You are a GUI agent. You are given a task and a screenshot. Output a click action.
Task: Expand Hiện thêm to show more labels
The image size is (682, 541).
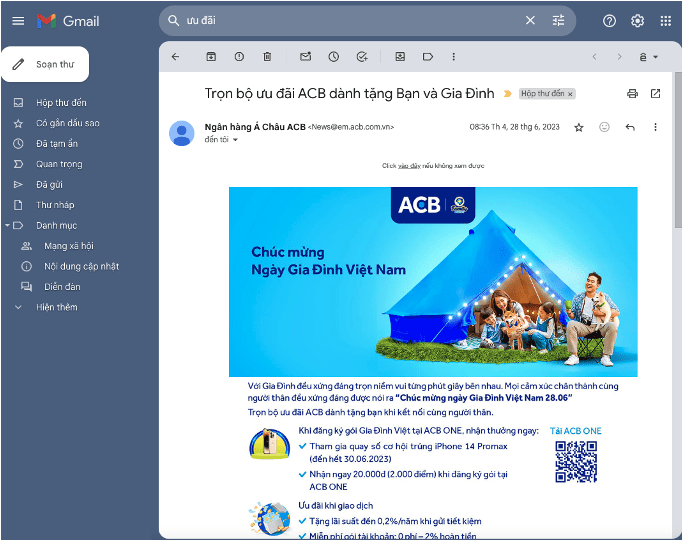(x=57, y=307)
